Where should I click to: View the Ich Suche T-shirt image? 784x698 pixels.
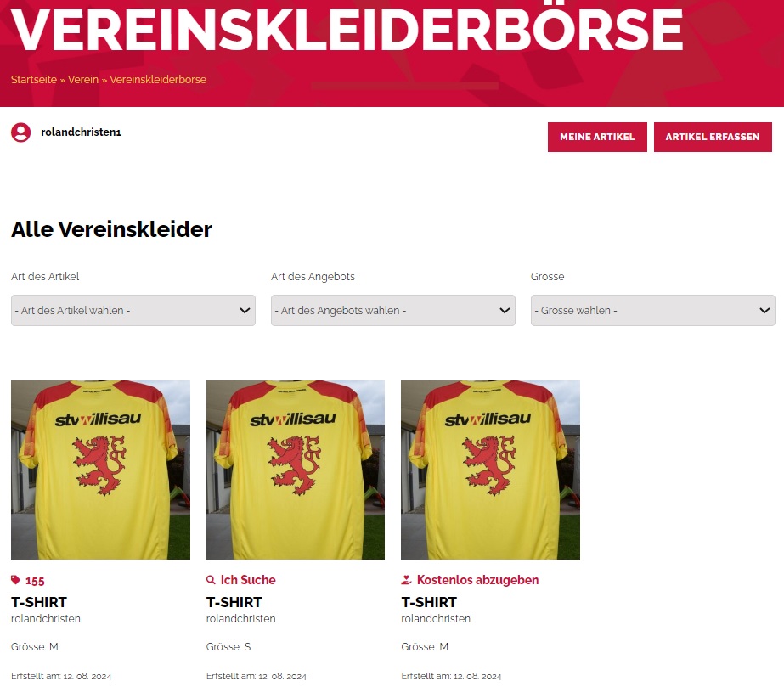pos(296,470)
